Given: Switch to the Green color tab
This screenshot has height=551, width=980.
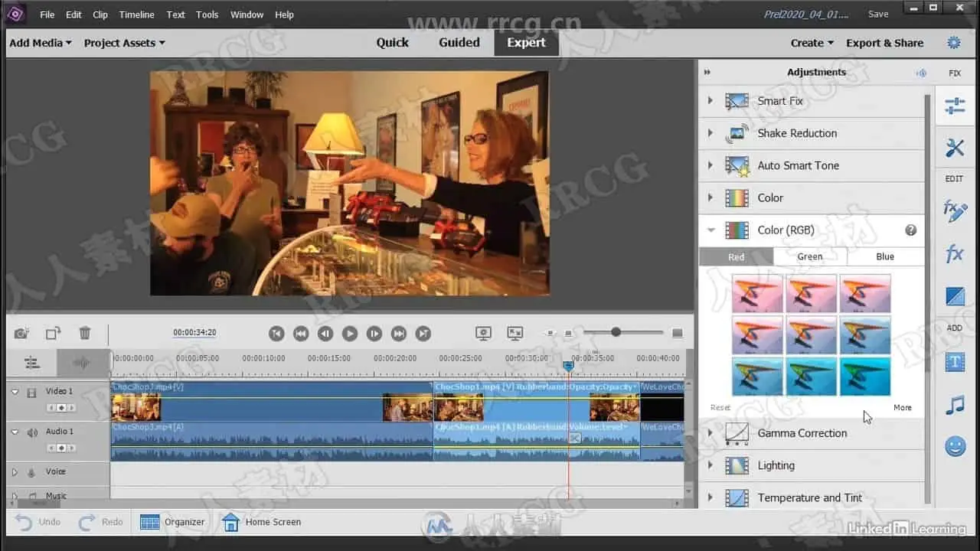Looking at the screenshot, I should coord(809,256).
